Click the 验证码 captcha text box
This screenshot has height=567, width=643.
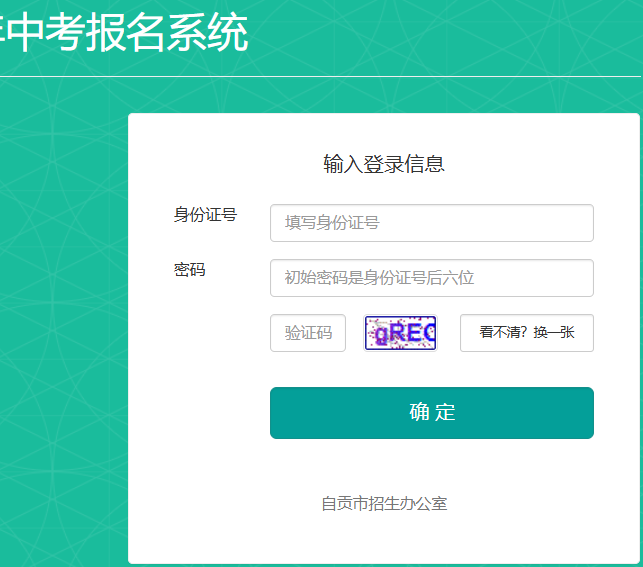308,333
